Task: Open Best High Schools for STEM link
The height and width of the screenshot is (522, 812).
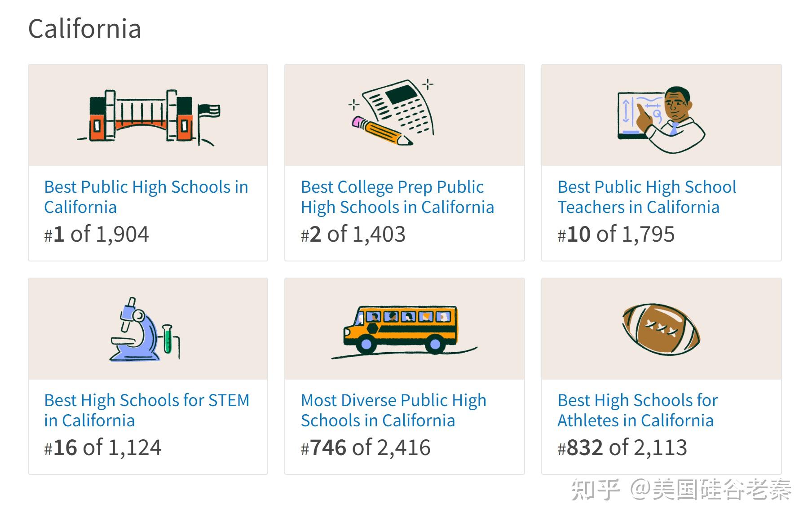Action: pos(146,410)
